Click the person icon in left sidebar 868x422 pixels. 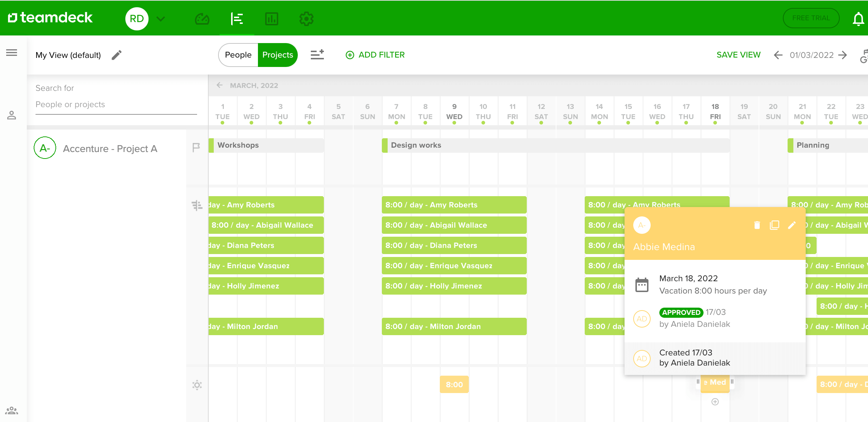12,115
